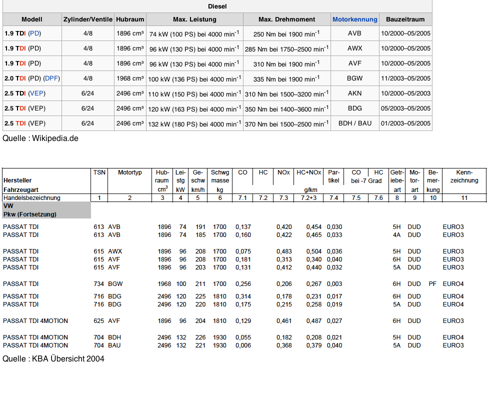Open the DPF link beside 2.0 TDI
This screenshot has height=400, width=500.
point(52,78)
